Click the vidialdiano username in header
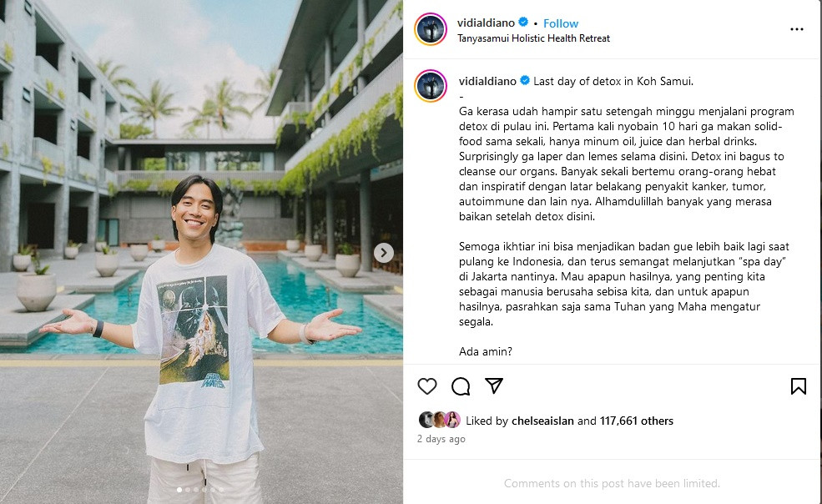The height and width of the screenshot is (504, 822). (x=486, y=23)
